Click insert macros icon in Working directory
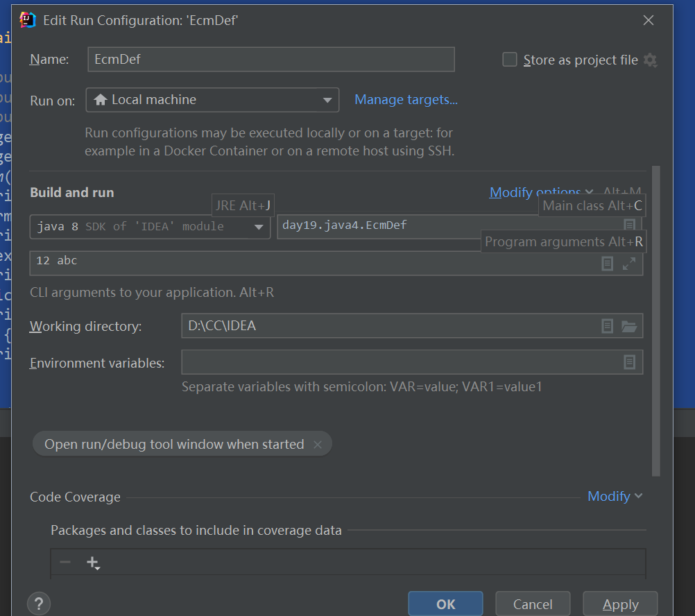Viewport: 695px width, 616px height. click(607, 326)
